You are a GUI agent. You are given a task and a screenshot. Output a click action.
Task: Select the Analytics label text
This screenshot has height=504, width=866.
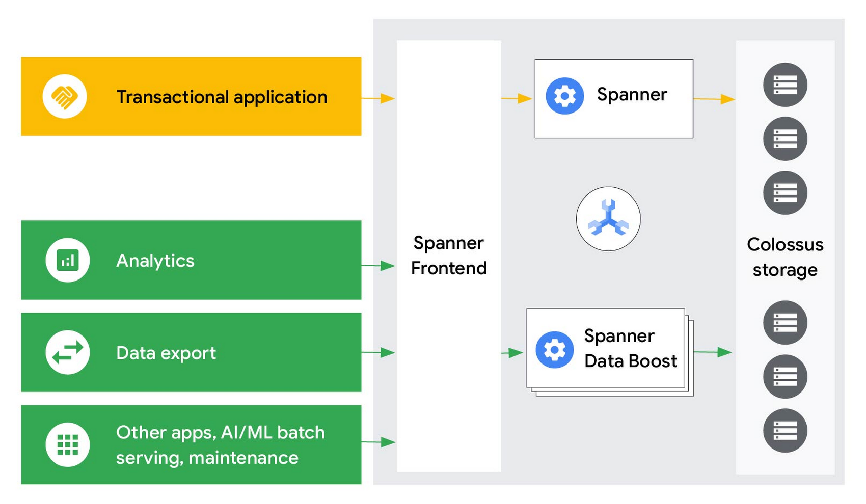point(155,261)
